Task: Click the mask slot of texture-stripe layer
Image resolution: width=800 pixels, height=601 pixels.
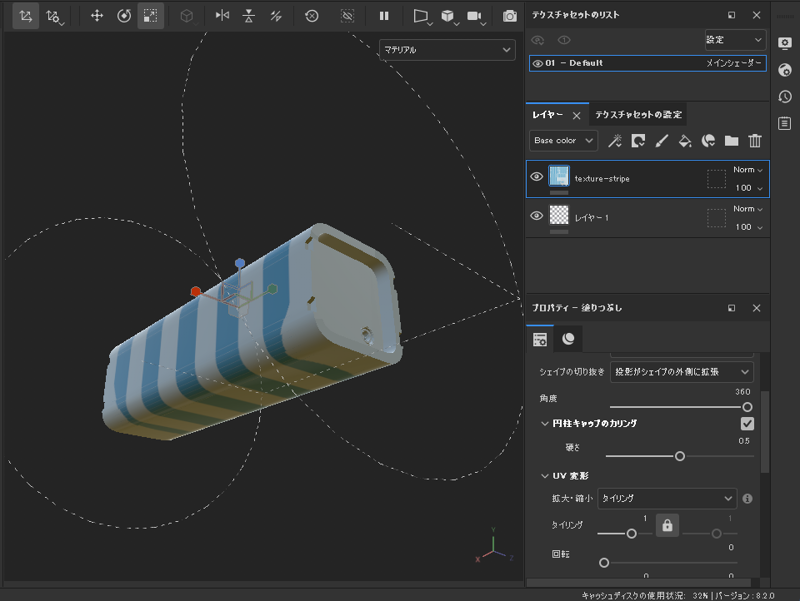Action: click(x=716, y=179)
